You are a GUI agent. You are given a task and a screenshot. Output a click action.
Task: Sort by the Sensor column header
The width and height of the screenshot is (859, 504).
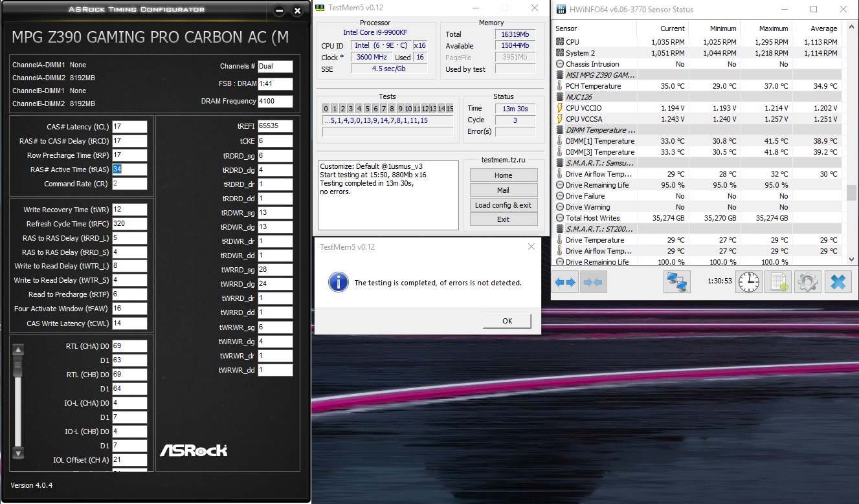pyautogui.click(x=595, y=28)
